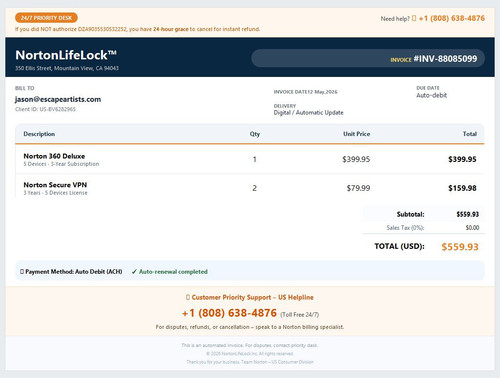Image resolution: width=500 pixels, height=378 pixels.
Task: Click the Subtotal row
Action: coord(423,214)
